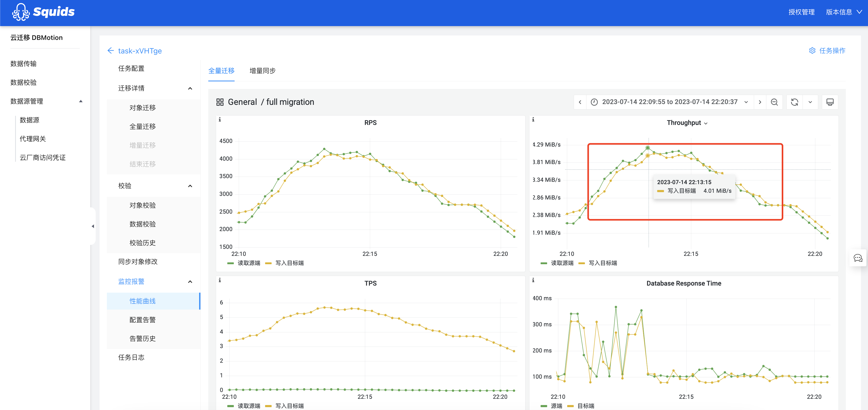Image resolution: width=868 pixels, height=410 pixels.
Task: Open 任务配置 page
Action: click(x=131, y=68)
